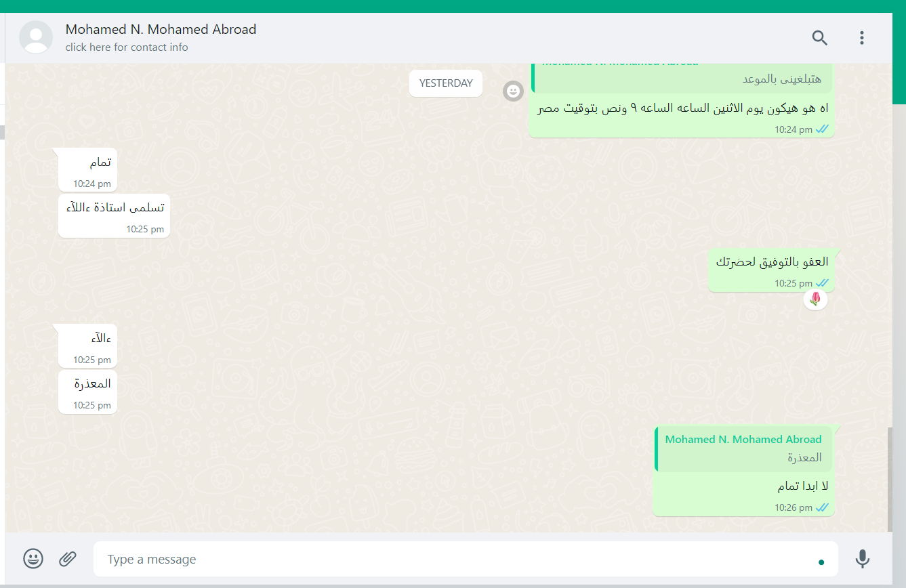
Task: Click the blue read ticks at 10:26 pm
Action: [823, 507]
